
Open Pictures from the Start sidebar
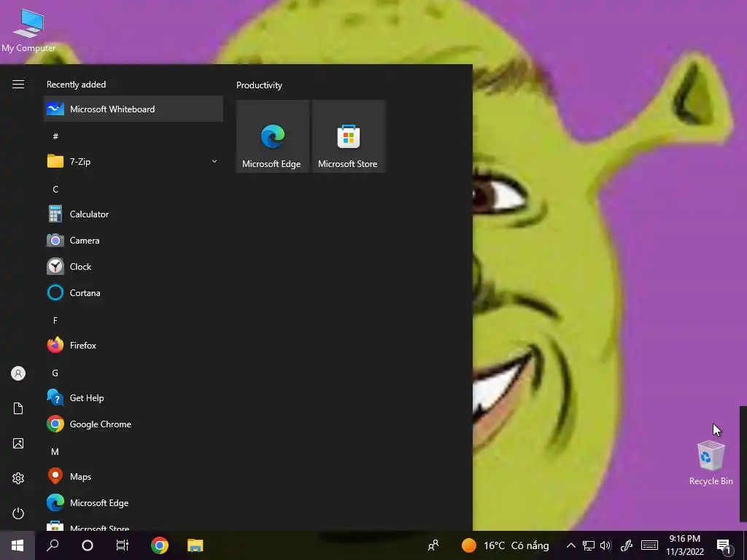pos(18,443)
